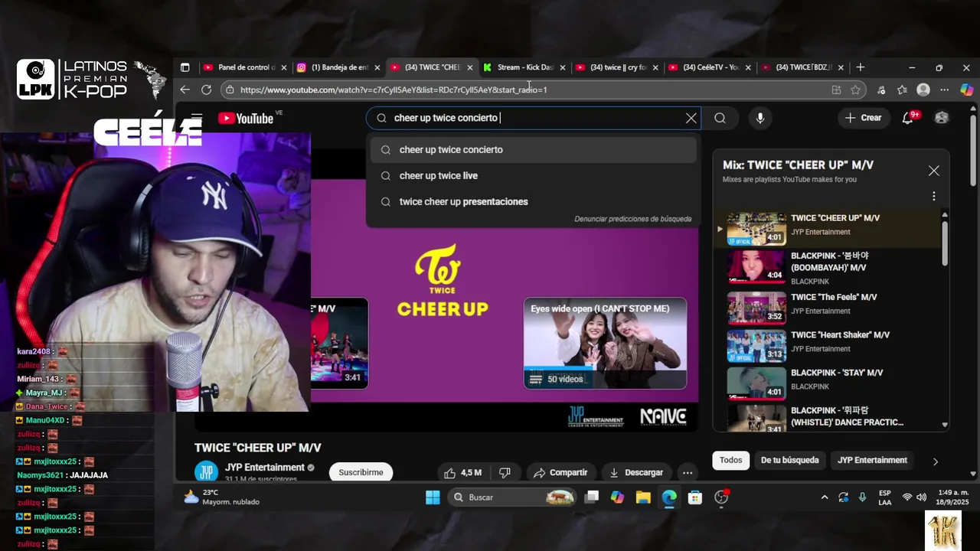The image size is (980, 551).
Task: Switch to the twice || cry for me tab
Action: pyautogui.click(x=618, y=67)
